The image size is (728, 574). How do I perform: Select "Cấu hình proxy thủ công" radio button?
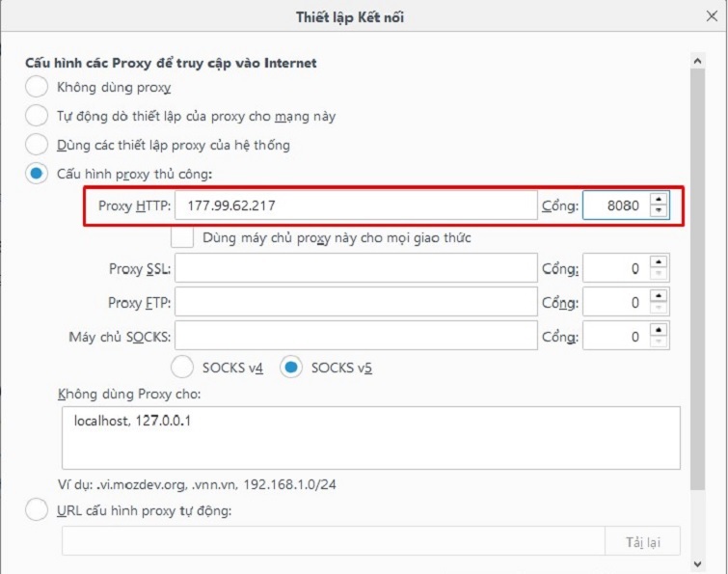click(37, 174)
